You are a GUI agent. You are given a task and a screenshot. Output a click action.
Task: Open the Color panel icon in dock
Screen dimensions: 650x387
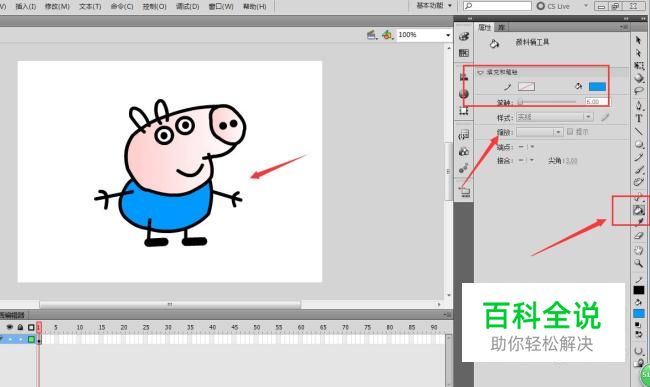click(x=464, y=36)
